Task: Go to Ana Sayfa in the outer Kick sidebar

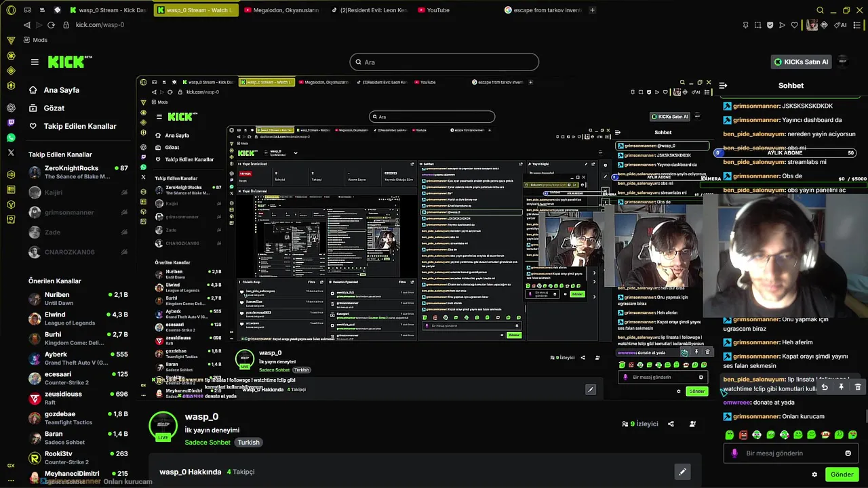Action: point(54,90)
